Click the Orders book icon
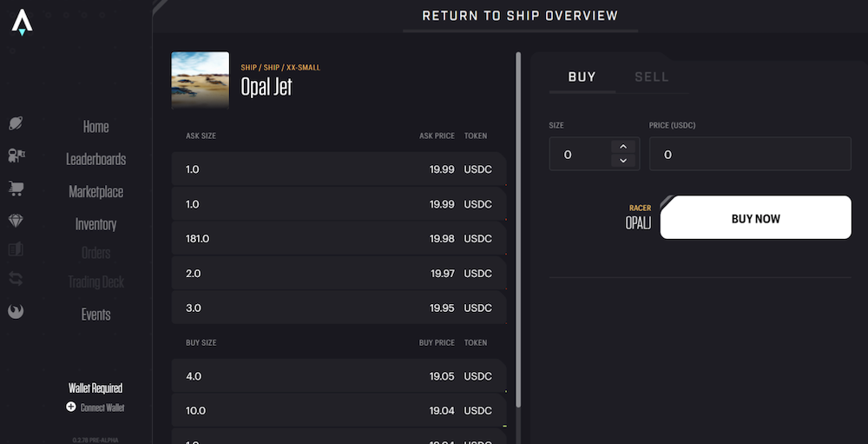This screenshot has height=444, width=868. (16, 249)
